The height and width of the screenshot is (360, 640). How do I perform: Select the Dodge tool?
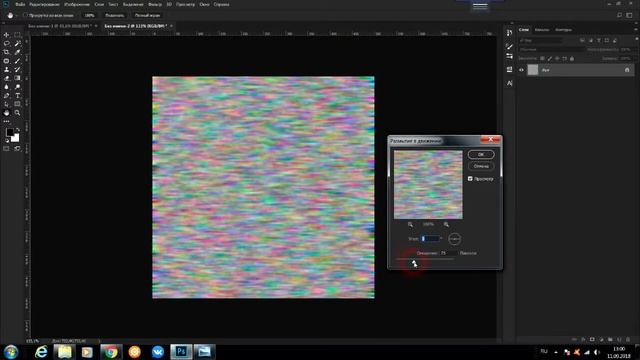point(18,87)
